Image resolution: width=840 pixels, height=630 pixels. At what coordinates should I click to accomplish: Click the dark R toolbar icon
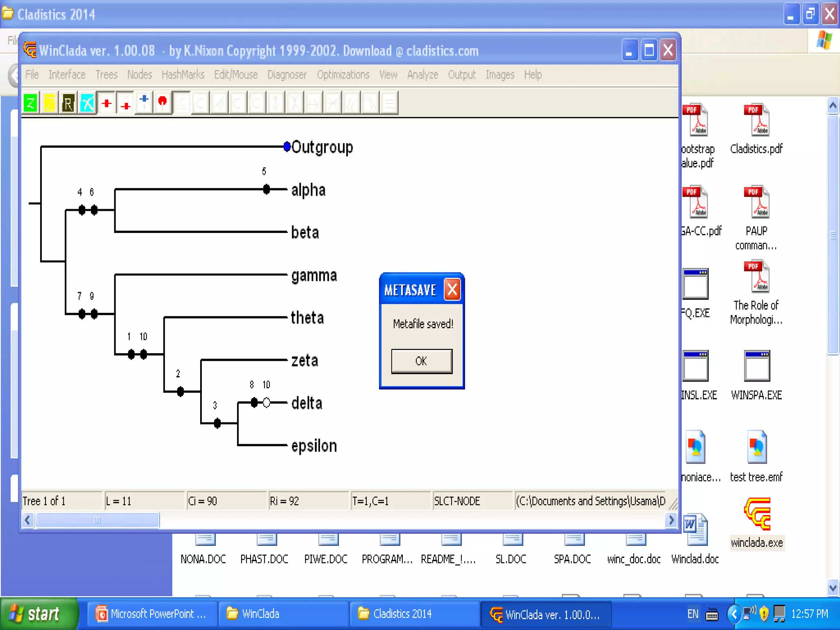coord(68,103)
